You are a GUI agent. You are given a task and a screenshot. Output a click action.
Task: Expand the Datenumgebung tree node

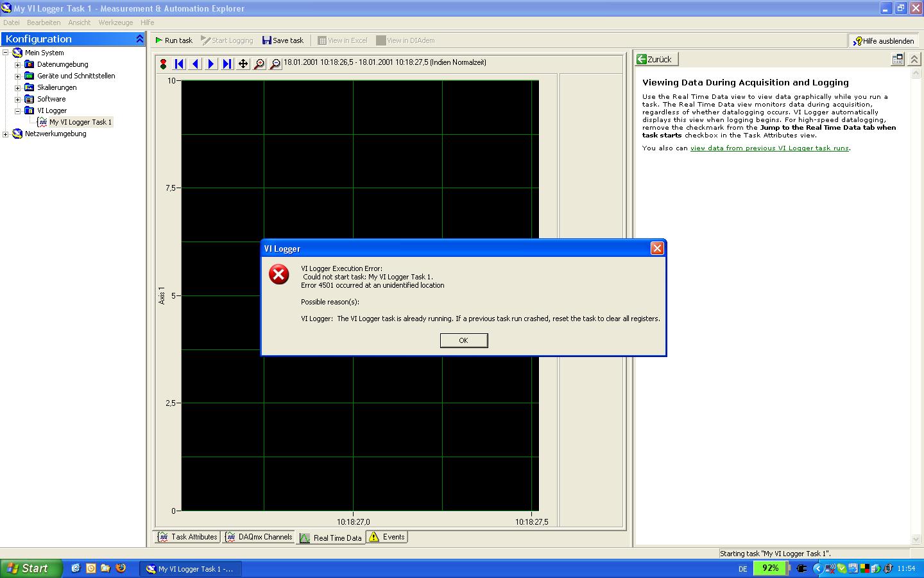click(x=18, y=64)
